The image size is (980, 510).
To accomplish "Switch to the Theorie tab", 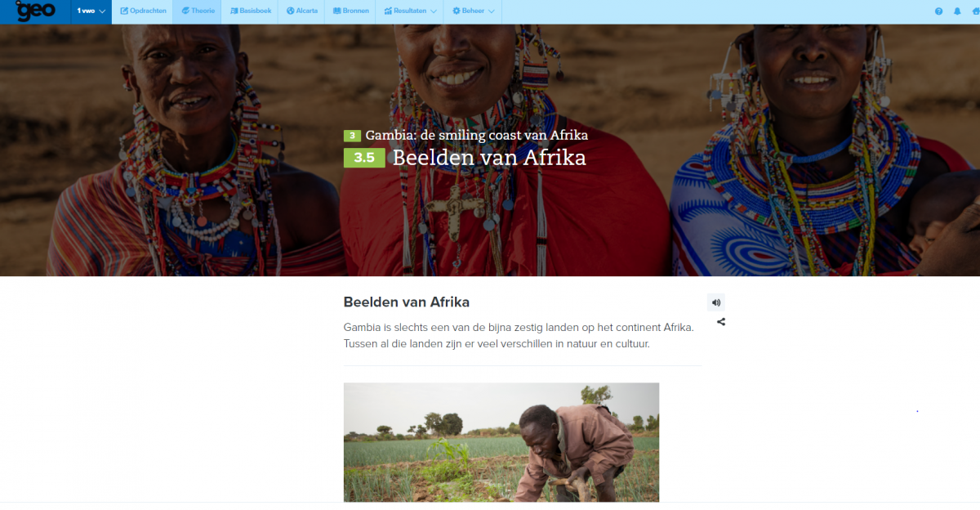I will [x=197, y=11].
